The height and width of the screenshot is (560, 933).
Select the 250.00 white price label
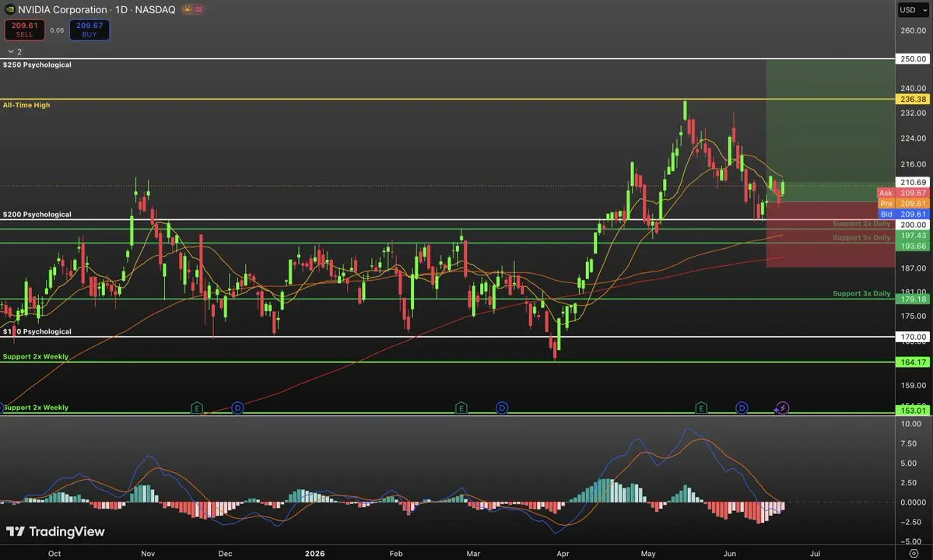[x=913, y=59]
